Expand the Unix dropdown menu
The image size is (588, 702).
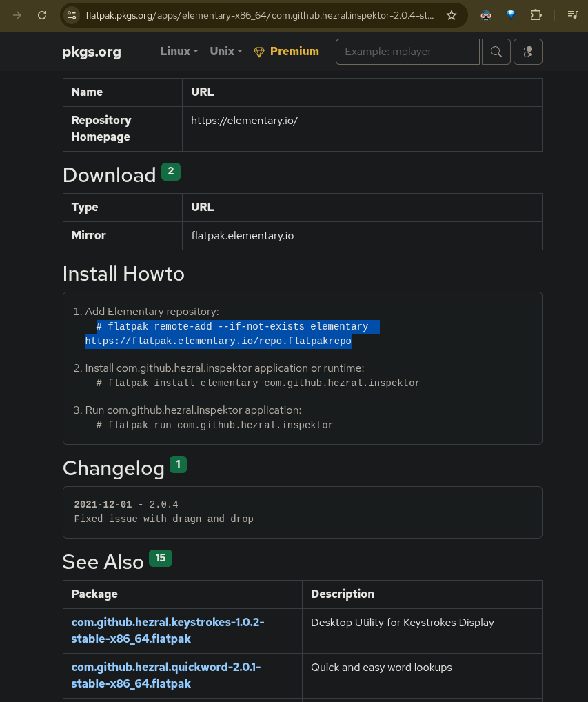pyautogui.click(x=226, y=52)
